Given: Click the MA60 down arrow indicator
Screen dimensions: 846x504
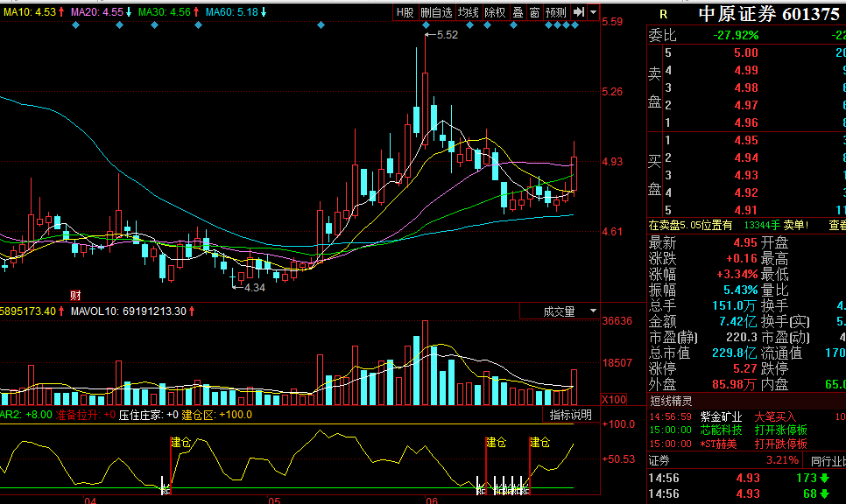Looking at the screenshot, I should click(x=263, y=12).
